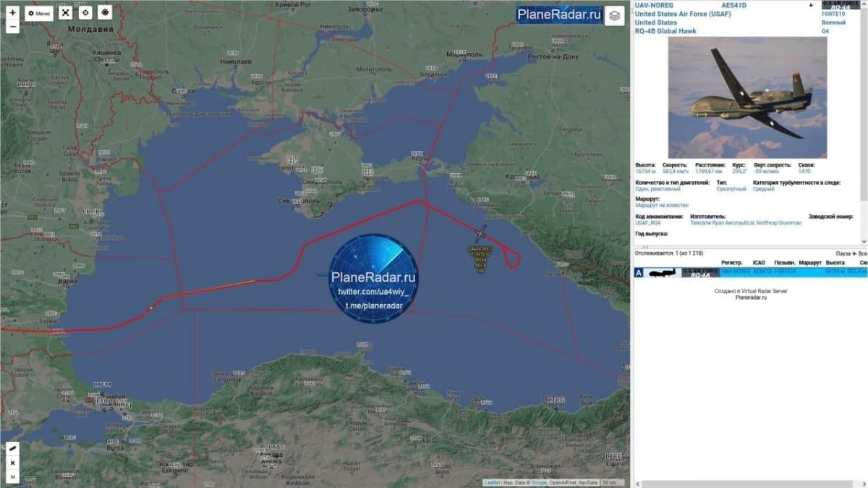Viewport: 868px width, 488px height.
Task: Open the aircraft photo of RQ-4B Global Hawk
Action: click(x=747, y=97)
